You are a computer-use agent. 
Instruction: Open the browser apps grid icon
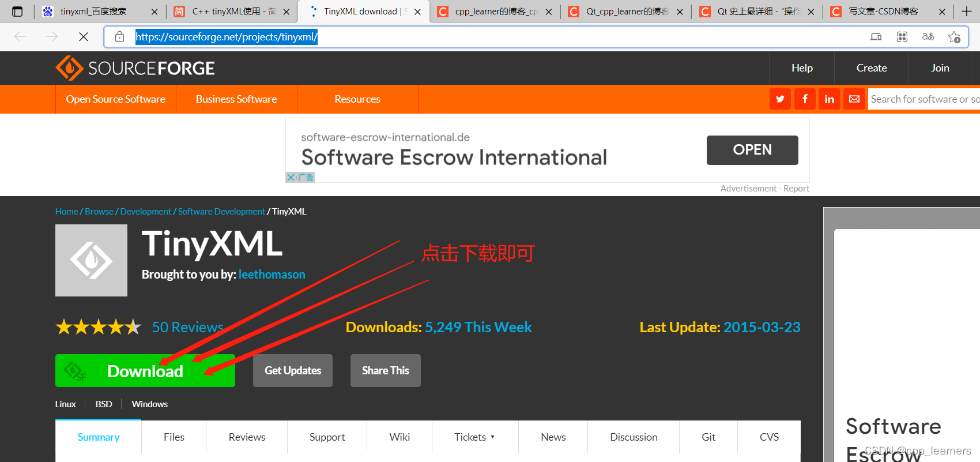902,37
